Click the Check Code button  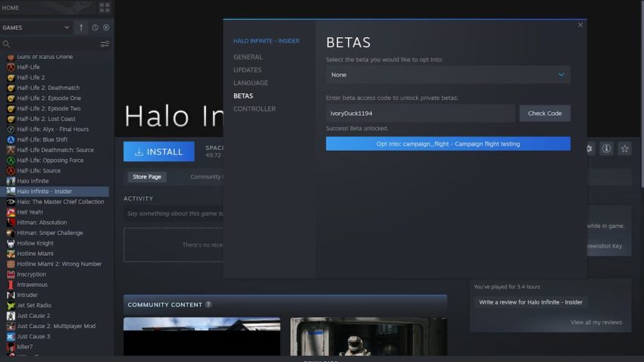(x=545, y=114)
